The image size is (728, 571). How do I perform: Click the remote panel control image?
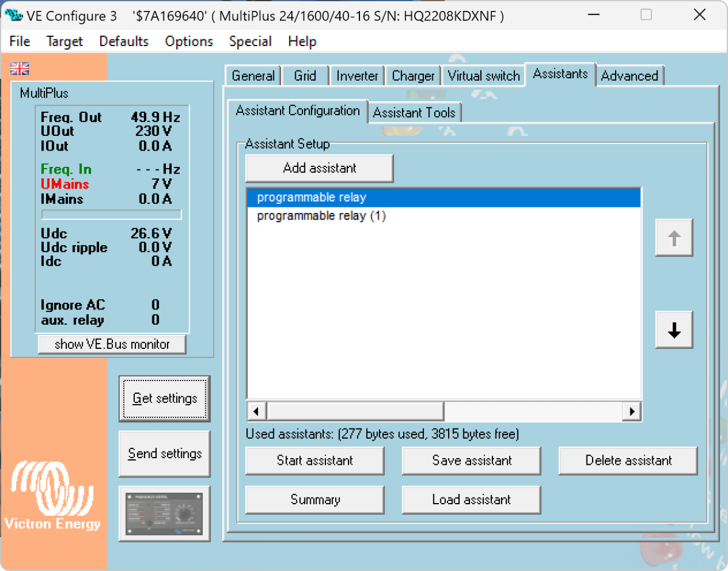point(164,513)
